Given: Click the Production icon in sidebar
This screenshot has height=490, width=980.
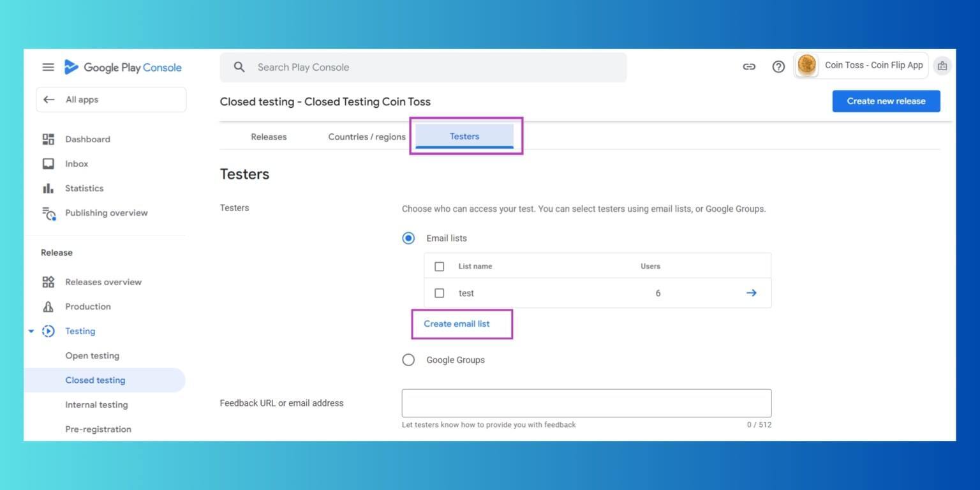Looking at the screenshot, I should (48, 306).
